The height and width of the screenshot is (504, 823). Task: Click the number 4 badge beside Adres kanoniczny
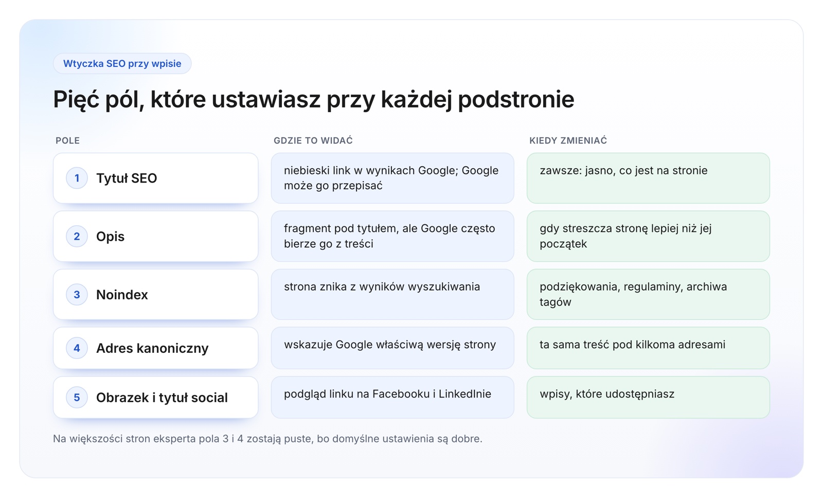tap(77, 348)
